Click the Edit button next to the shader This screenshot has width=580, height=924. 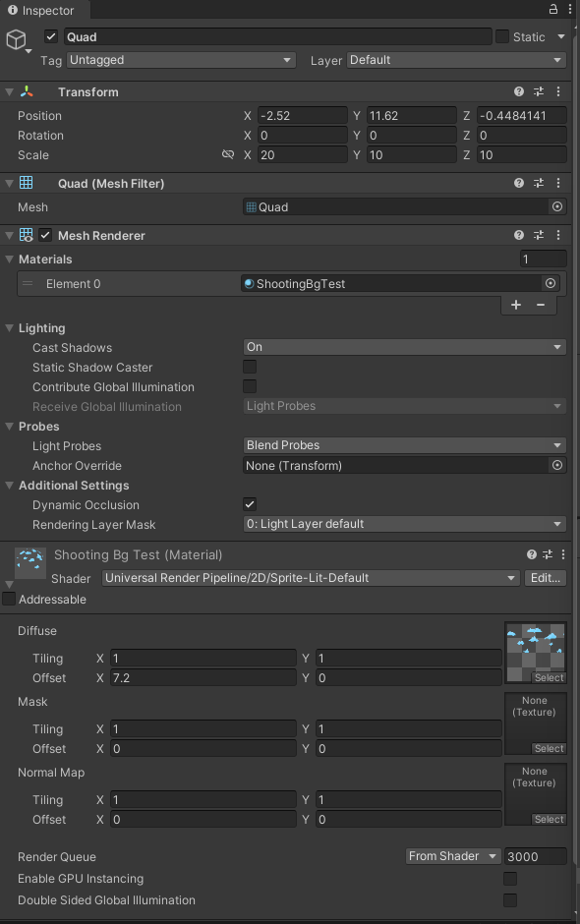(x=546, y=578)
